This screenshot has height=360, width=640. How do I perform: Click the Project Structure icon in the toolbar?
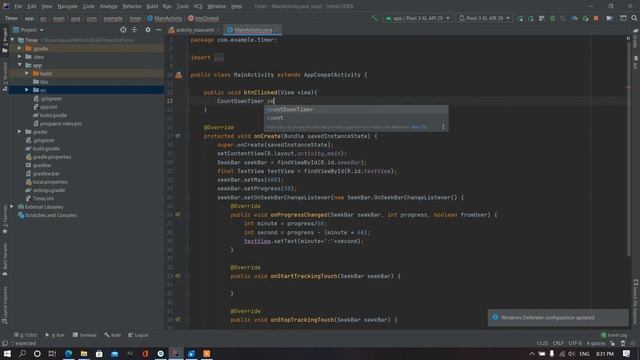(x=609, y=18)
